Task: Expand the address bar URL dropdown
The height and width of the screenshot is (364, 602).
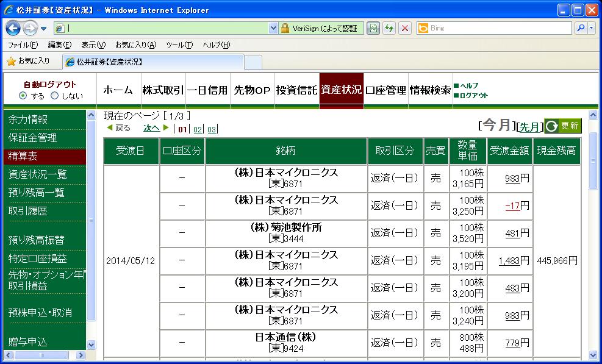Action: 273,28
